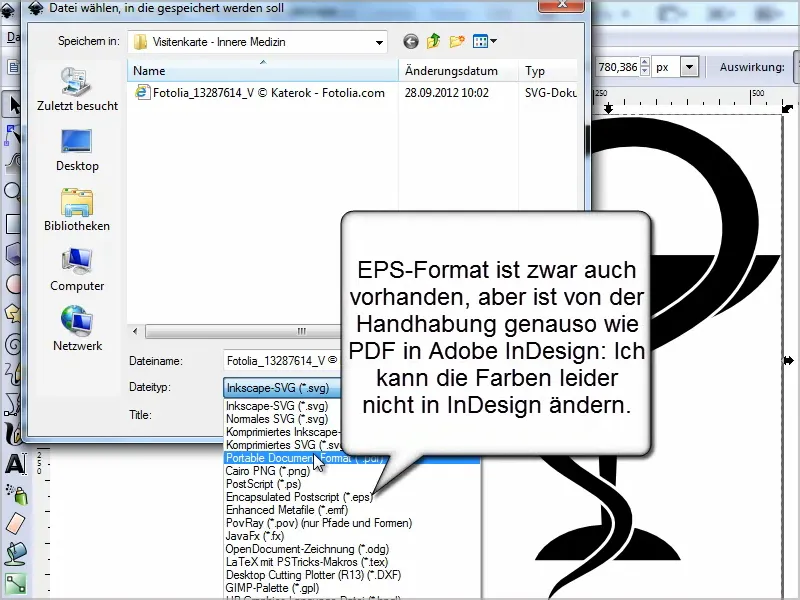Open Desktop location in sidebar
This screenshot has height=600, width=800.
(77, 151)
